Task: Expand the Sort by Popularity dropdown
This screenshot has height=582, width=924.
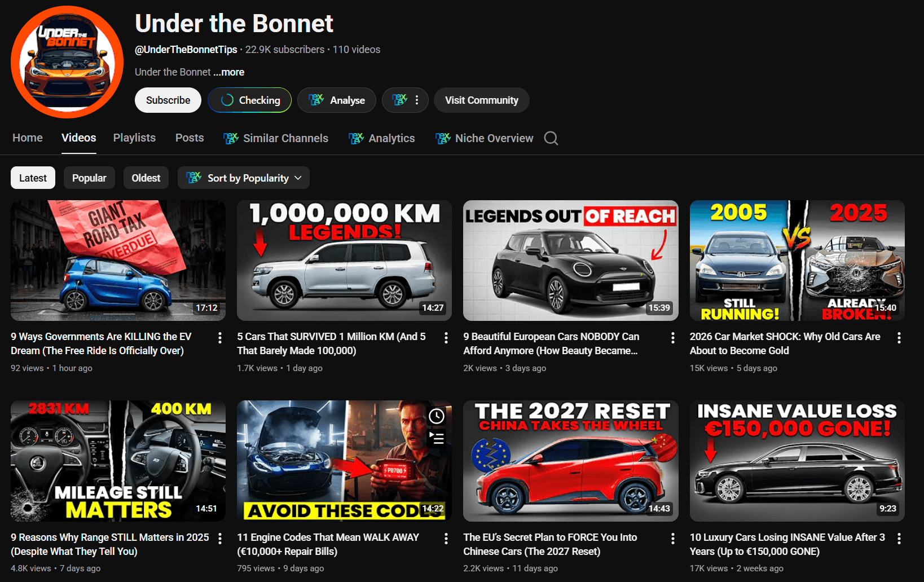Action: (x=244, y=178)
